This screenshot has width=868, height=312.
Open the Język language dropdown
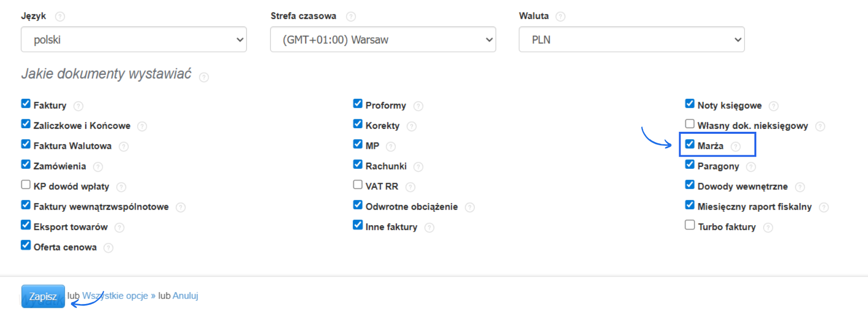[134, 39]
